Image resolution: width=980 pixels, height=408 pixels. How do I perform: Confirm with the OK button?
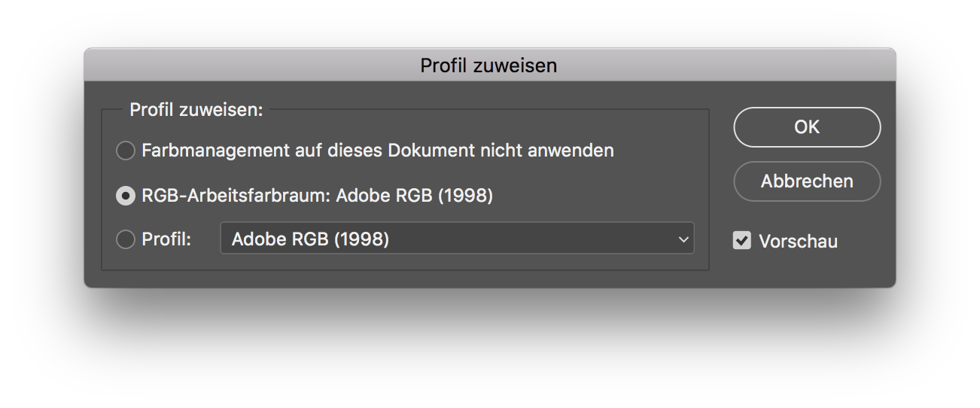[807, 127]
